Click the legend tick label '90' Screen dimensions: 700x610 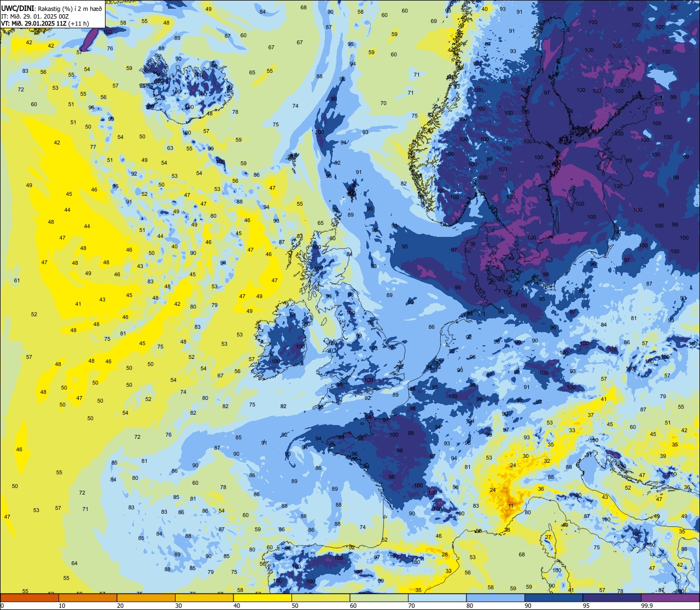528,606
